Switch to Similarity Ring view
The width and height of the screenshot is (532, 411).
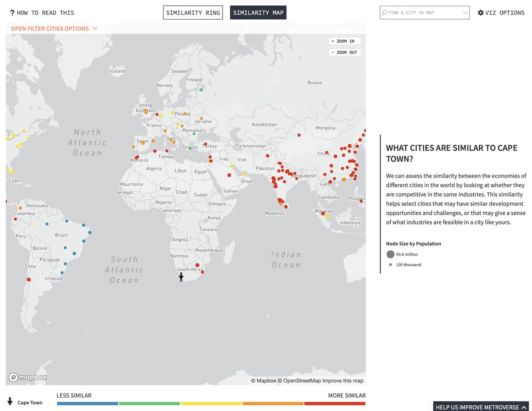[193, 12]
